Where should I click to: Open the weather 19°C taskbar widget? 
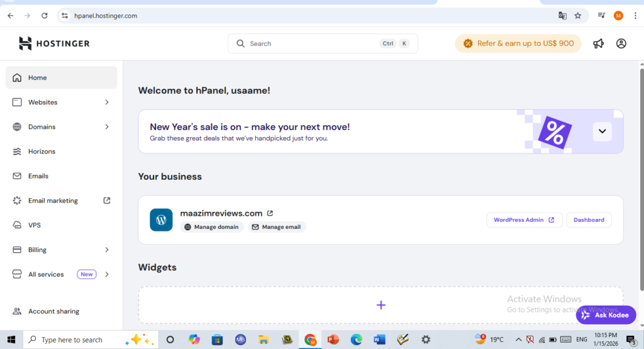[x=489, y=340]
